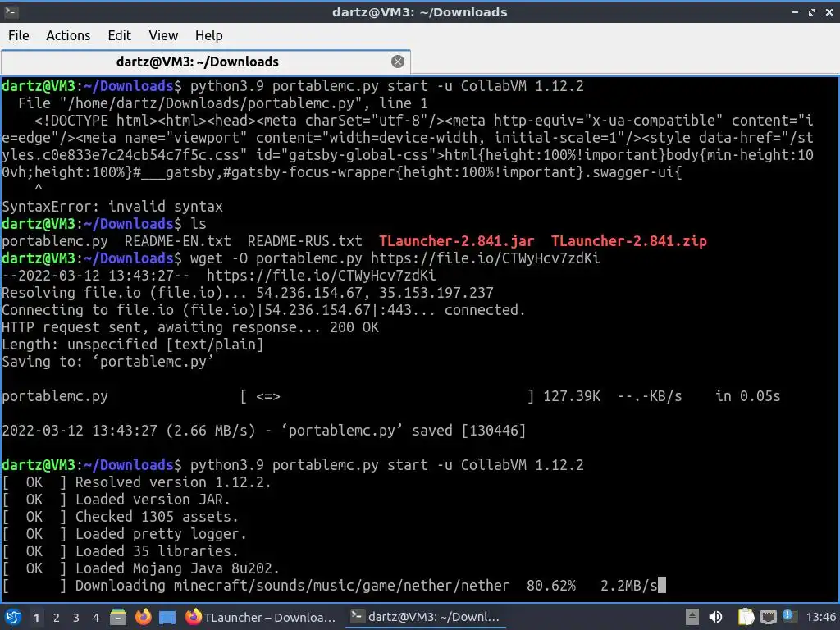Click the 13:46 clock
Image resolution: width=840 pixels, height=630 pixels.
click(x=820, y=618)
